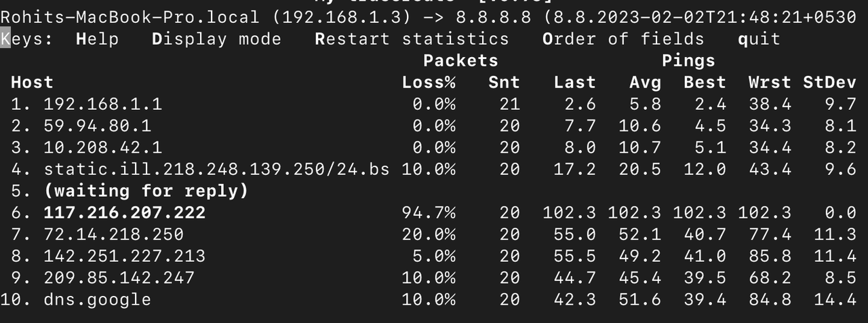
Task: Click the Help key option
Action: coord(98,39)
